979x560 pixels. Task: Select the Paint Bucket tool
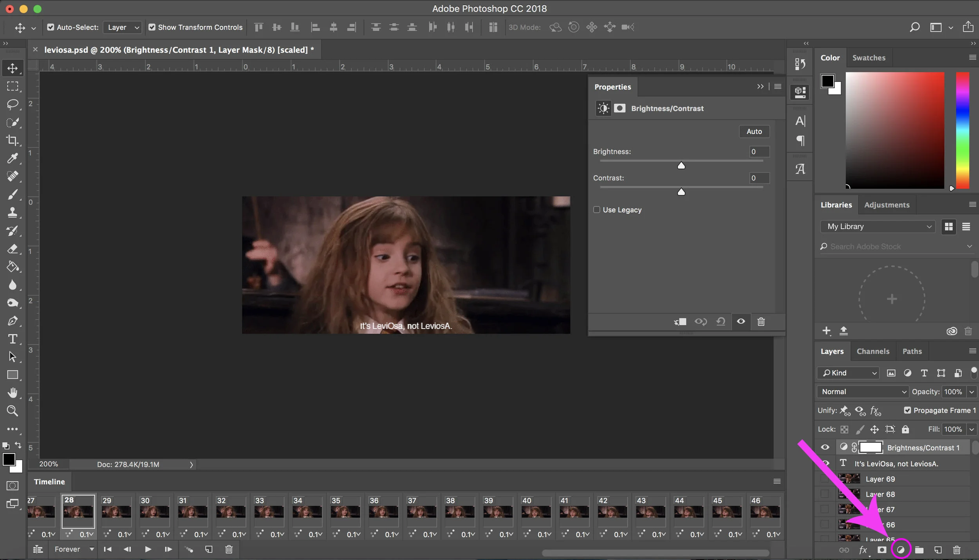pos(13,267)
